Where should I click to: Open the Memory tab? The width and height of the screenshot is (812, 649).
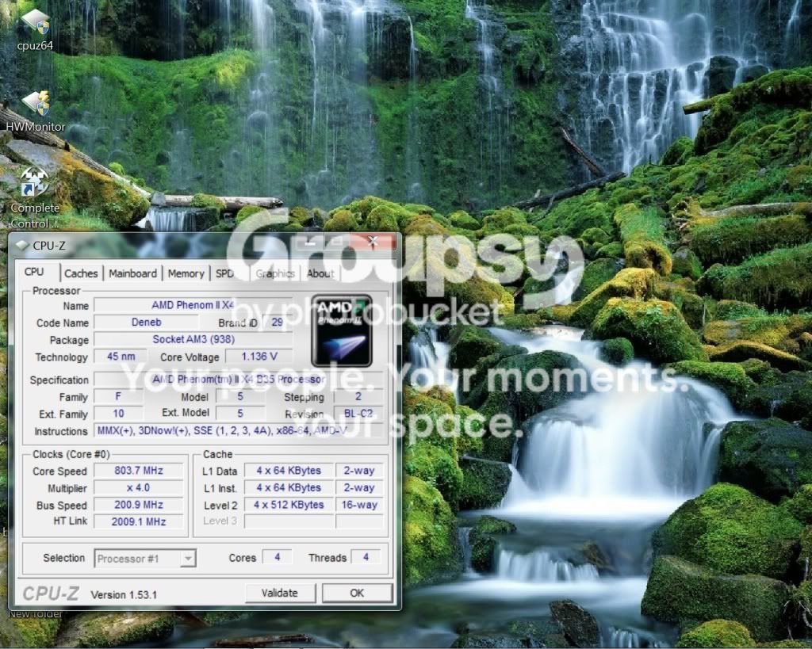(x=186, y=273)
